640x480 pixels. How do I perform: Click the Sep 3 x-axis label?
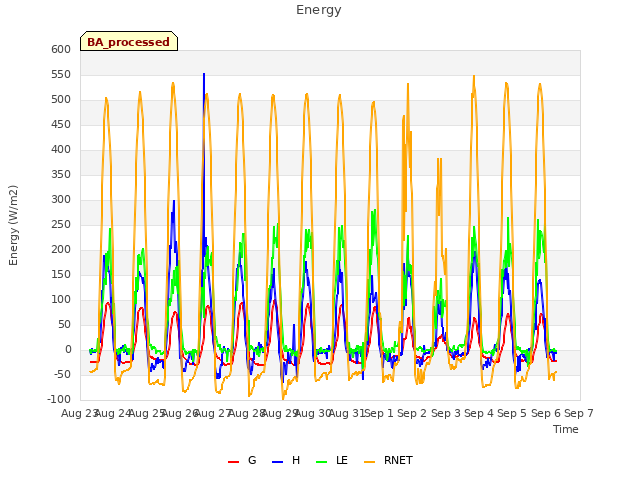446,413
